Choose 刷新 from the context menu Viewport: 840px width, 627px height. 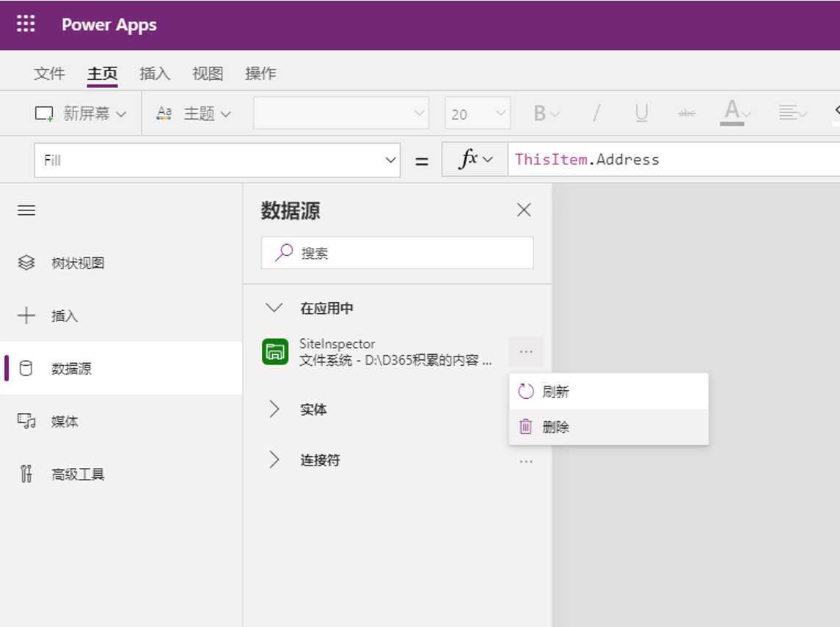coord(609,392)
